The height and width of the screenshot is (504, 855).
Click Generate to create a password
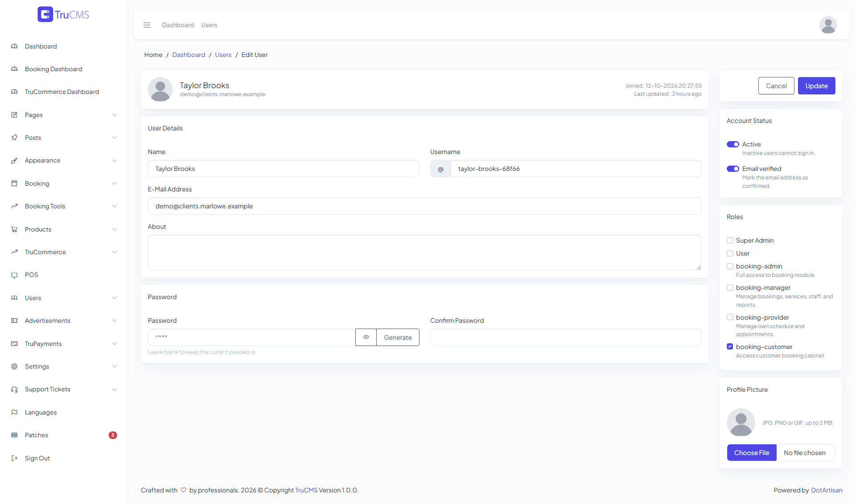click(x=398, y=337)
